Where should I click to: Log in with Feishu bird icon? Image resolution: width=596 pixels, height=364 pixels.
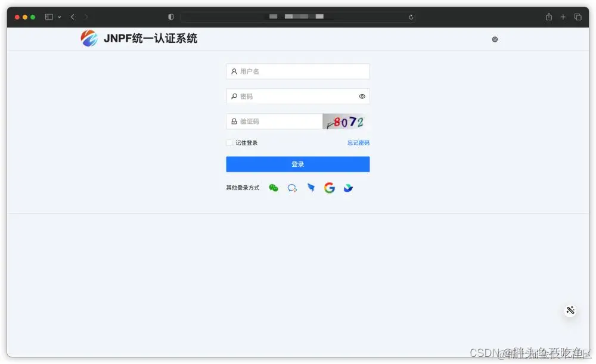pyautogui.click(x=311, y=188)
